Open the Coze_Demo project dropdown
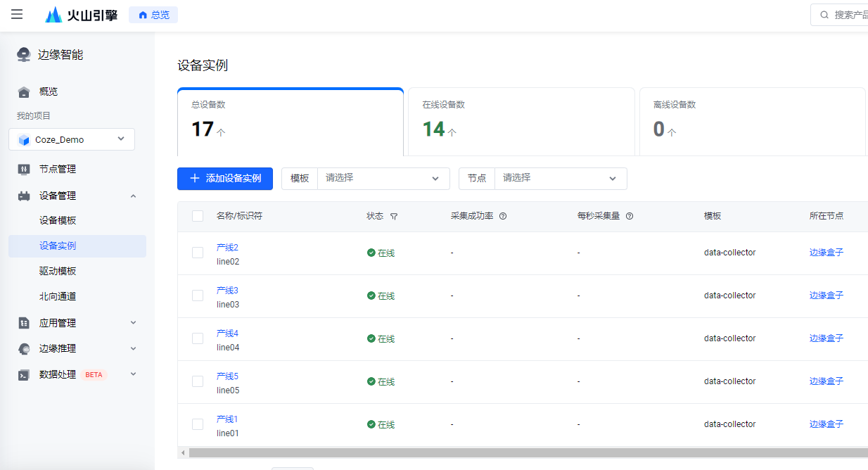Screen dimensions: 868x470 pos(72,139)
